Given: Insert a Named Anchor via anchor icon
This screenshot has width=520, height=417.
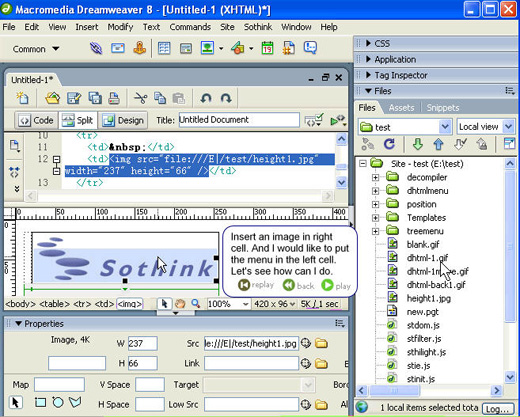Looking at the screenshot, I should point(140,49).
